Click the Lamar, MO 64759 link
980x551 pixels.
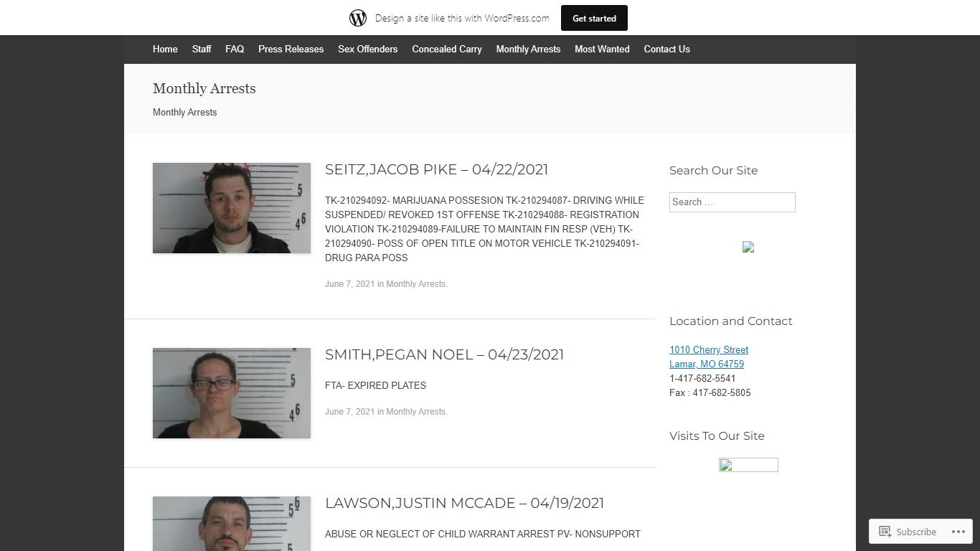pos(707,364)
